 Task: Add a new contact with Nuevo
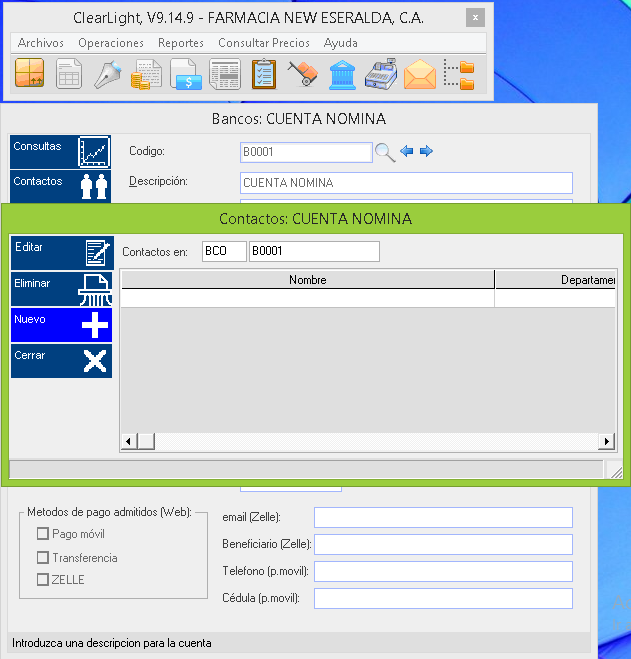[x=61, y=325]
